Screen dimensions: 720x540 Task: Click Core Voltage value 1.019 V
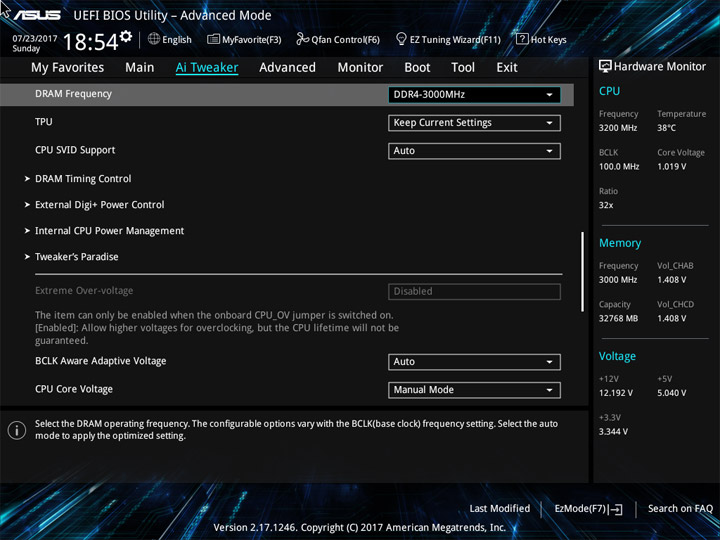coord(671,167)
